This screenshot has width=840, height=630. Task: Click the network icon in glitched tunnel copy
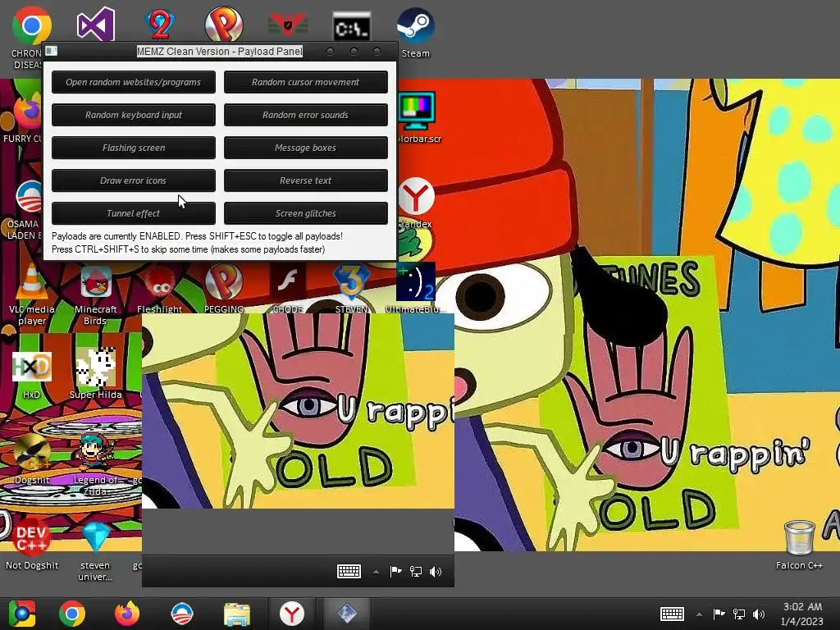pos(416,572)
